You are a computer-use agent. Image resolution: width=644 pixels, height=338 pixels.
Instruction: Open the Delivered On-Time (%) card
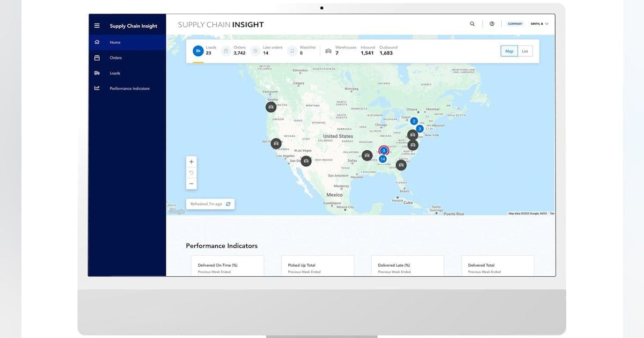click(228, 266)
